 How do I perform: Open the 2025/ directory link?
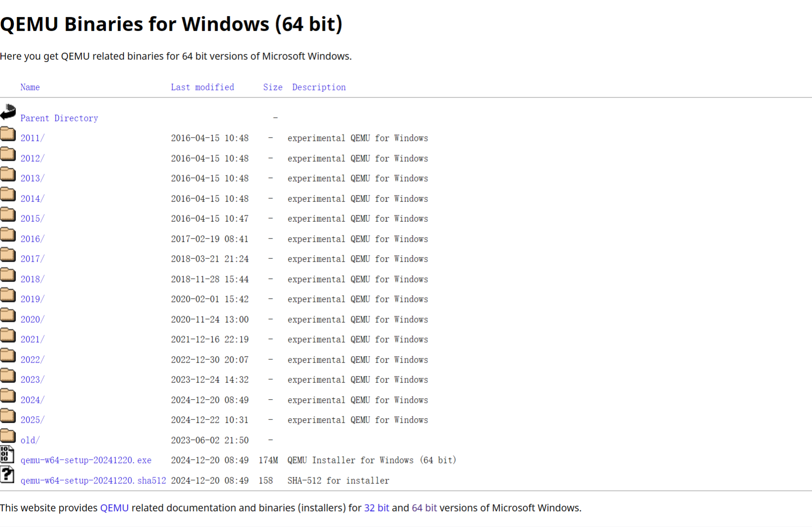[x=32, y=420]
